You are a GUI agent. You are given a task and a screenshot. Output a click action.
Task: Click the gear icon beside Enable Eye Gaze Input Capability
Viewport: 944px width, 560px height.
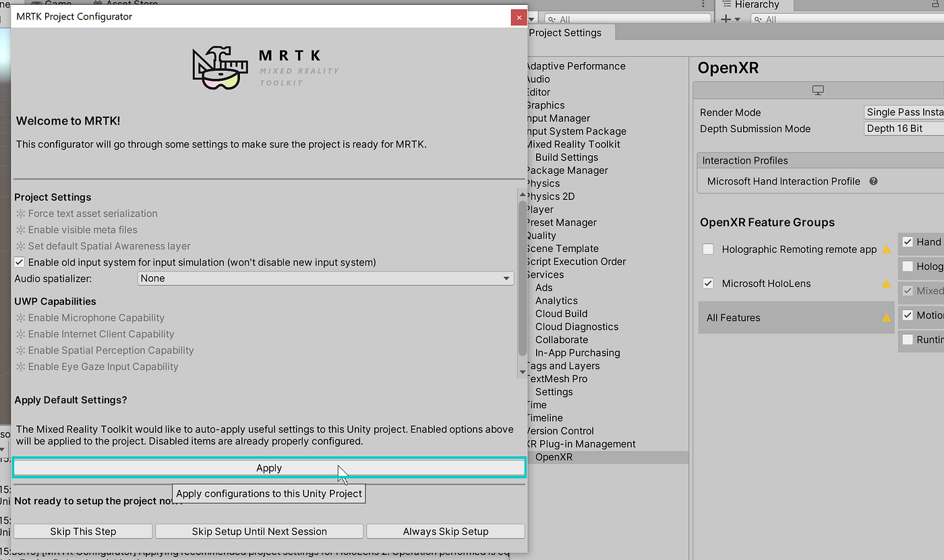[x=21, y=367]
